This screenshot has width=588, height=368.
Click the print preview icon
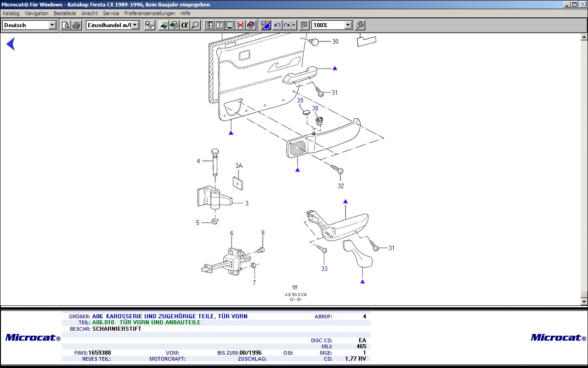[66, 25]
